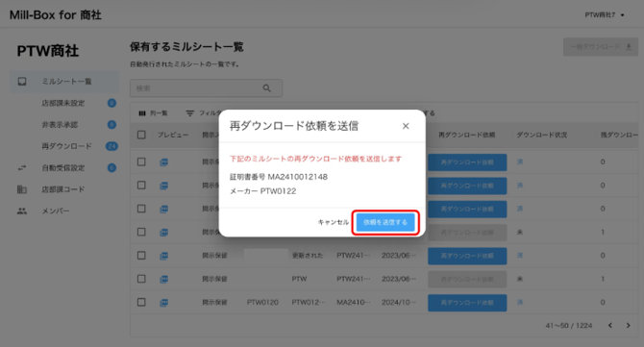This screenshot has height=347, width=644.
Task: Click 再ダウンロード依頼 button in the 更新された row
Action: (467, 256)
